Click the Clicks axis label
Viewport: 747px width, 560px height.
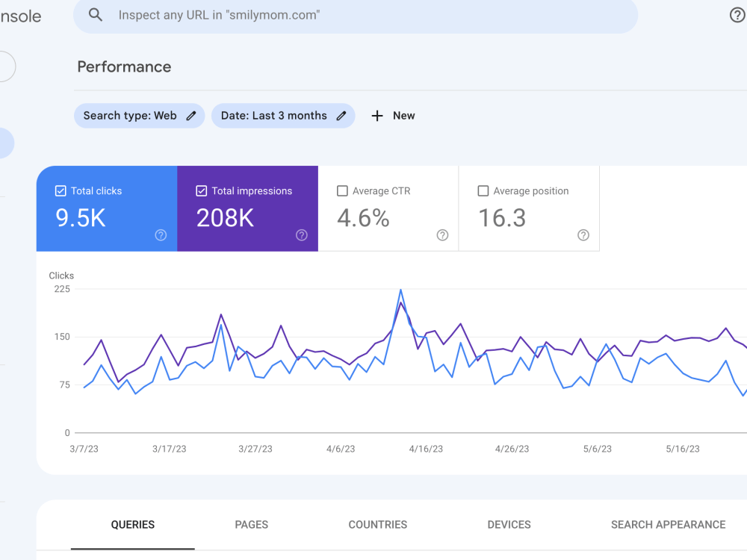[61, 276]
